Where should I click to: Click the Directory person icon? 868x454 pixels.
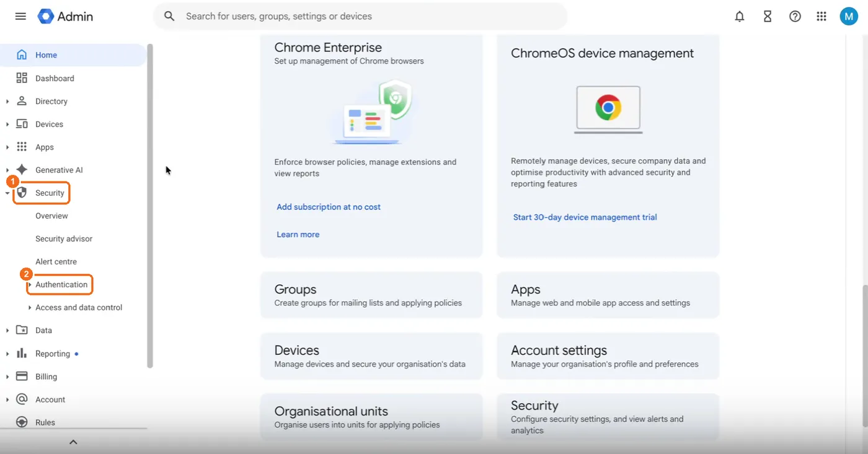[22, 101]
